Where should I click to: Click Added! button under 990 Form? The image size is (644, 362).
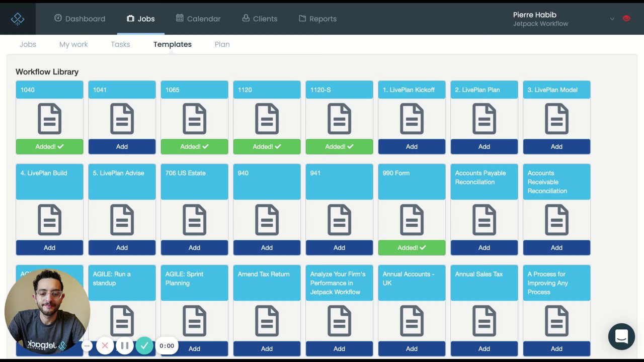412,247
